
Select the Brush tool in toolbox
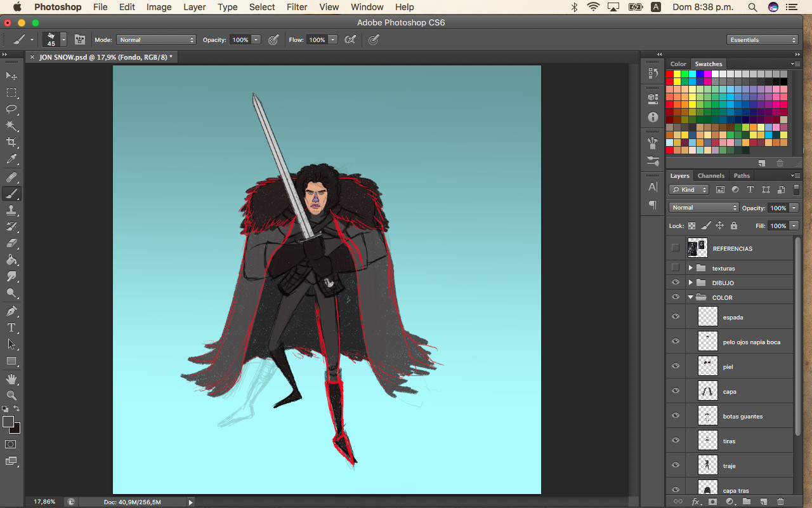click(x=11, y=194)
